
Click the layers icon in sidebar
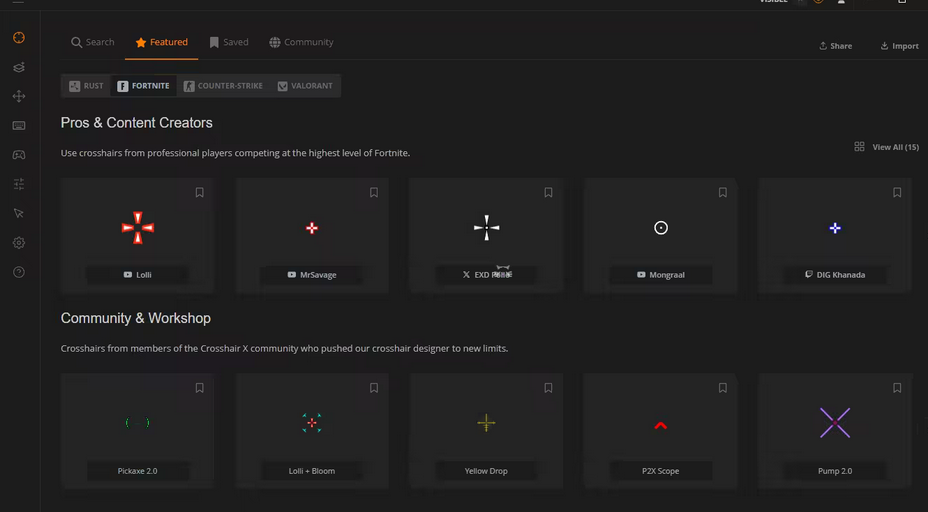tap(19, 67)
